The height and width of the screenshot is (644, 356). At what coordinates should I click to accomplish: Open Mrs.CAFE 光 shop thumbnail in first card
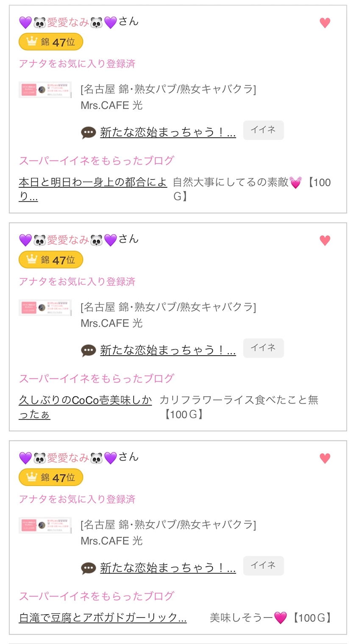(45, 90)
